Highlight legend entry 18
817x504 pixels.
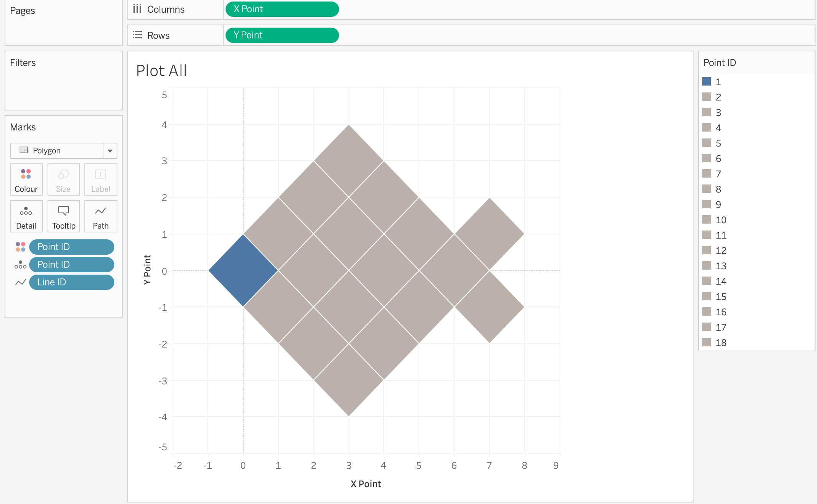pos(721,343)
